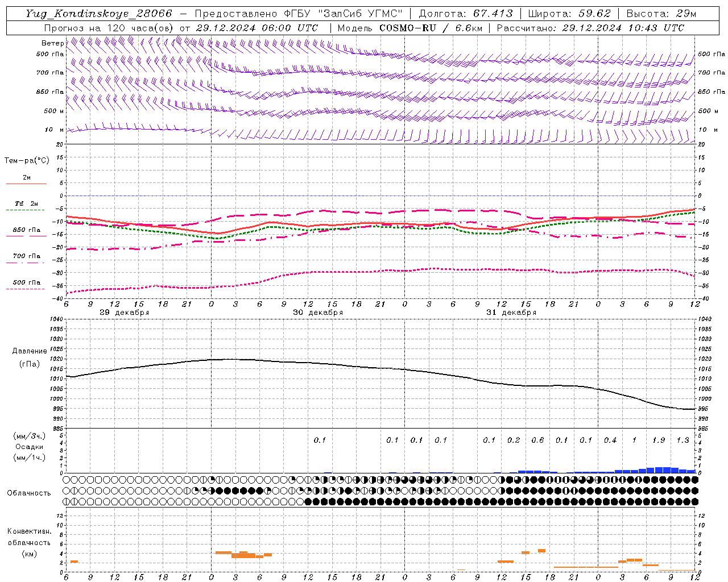Click the 30 декабря date label
The width and height of the screenshot is (728, 582).
[x=318, y=313]
